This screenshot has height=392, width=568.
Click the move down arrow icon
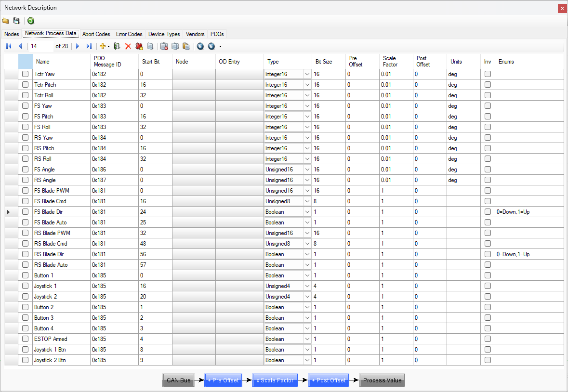coord(211,46)
